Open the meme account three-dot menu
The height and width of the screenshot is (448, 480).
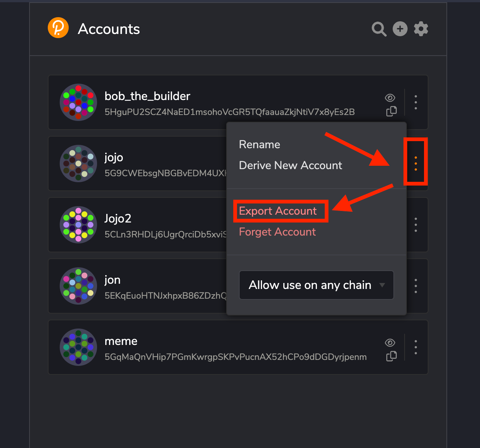click(x=416, y=347)
